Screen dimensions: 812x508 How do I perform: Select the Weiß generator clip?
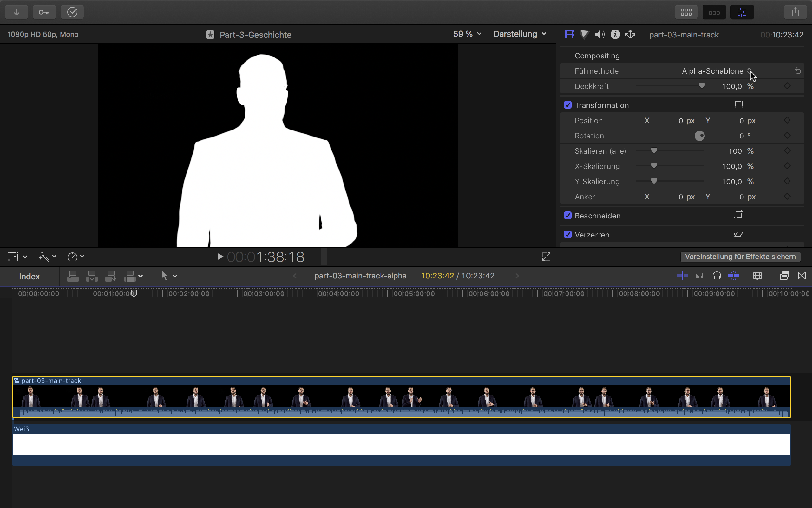pos(402,445)
